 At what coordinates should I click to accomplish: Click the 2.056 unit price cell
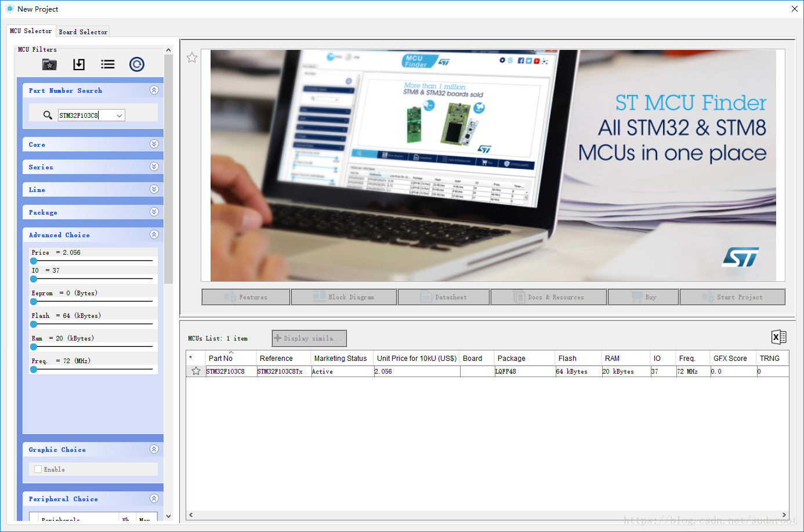pyautogui.click(x=417, y=371)
